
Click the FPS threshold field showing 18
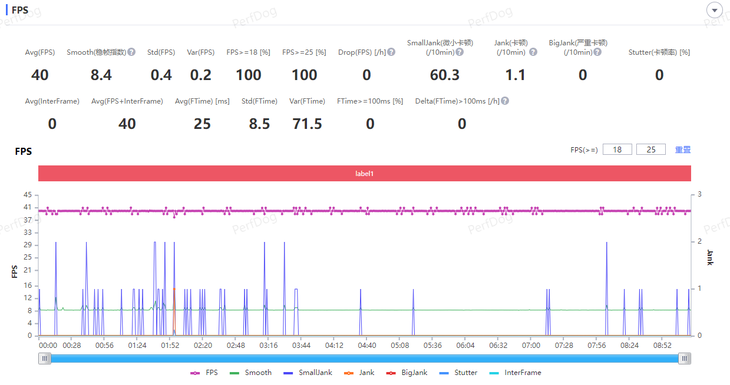617,149
